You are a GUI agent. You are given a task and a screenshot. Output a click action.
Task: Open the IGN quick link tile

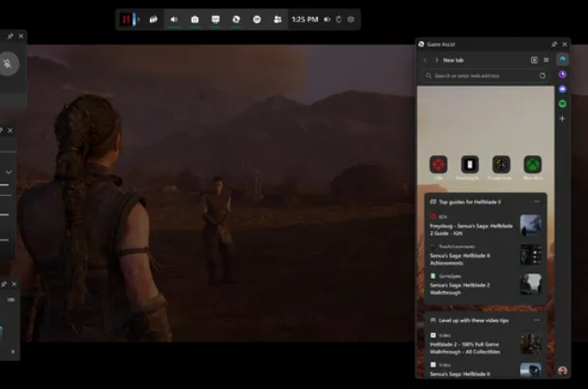click(438, 164)
